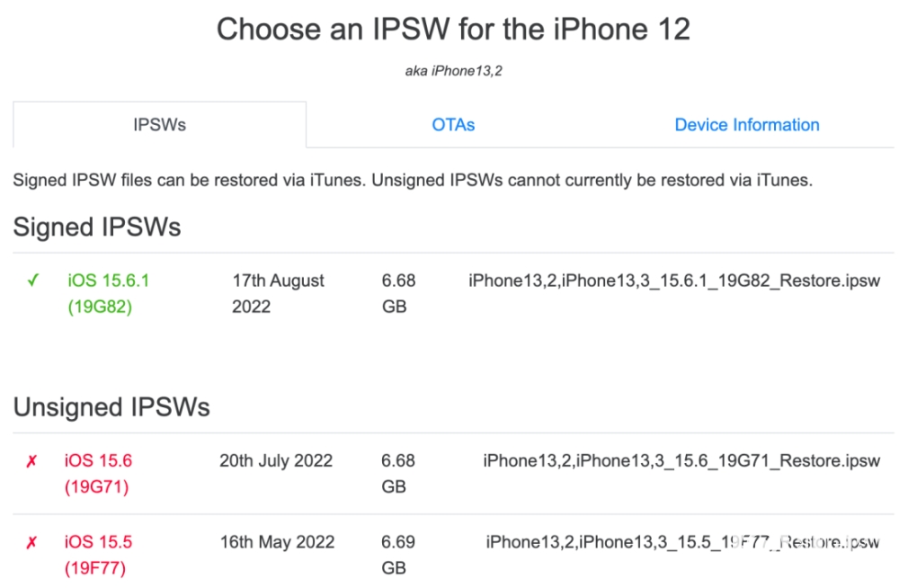Open the OTAs tab
Screen dimensions: 899x588
pyautogui.click(x=453, y=125)
